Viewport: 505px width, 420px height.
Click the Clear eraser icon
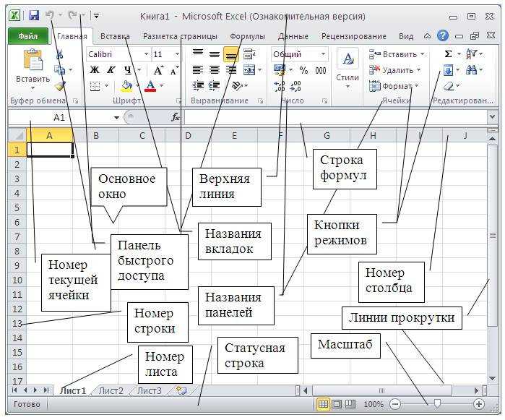pos(449,86)
